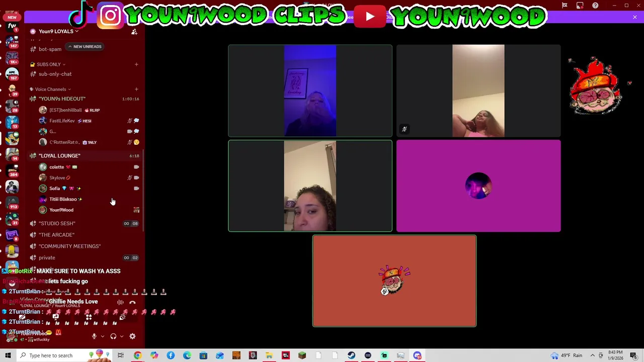Collapse the SUBS ONLY category
The image size is (644, 362).
(48, 64)
